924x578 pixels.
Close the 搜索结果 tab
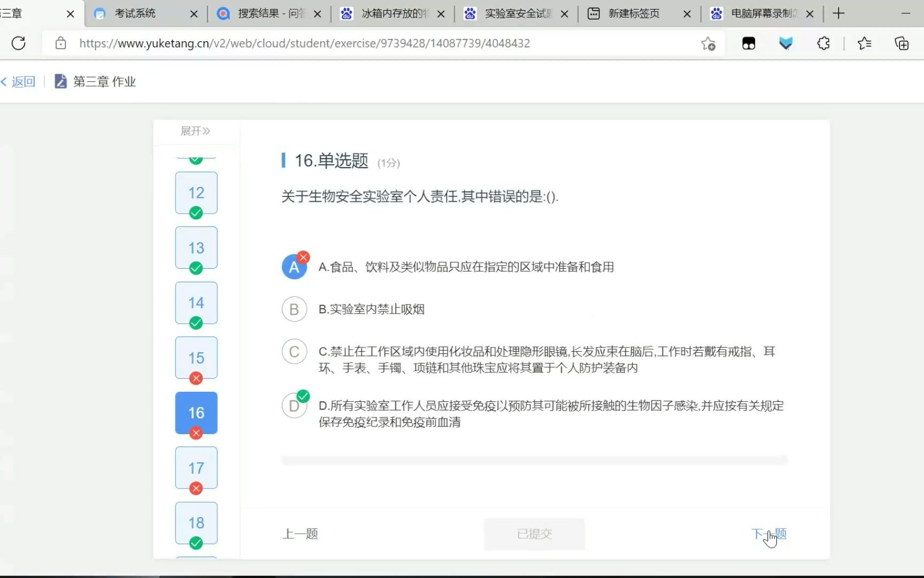point(318,14)
